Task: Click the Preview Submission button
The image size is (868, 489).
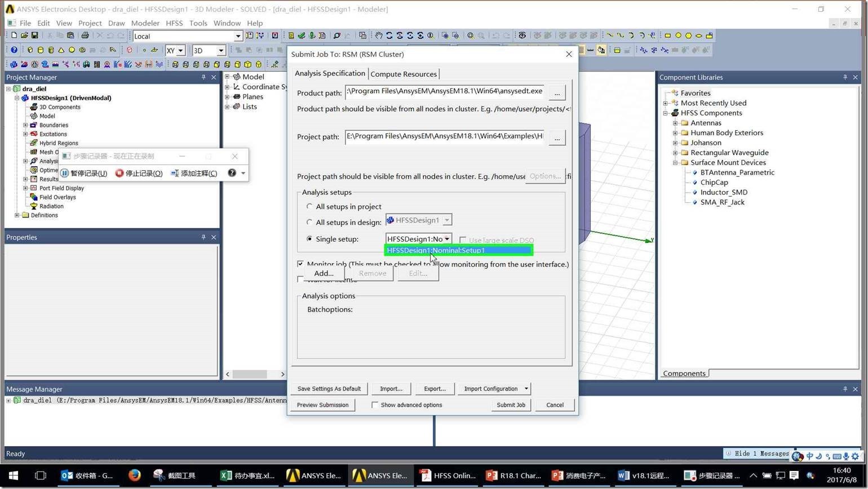Action: [x=322, y=404]
